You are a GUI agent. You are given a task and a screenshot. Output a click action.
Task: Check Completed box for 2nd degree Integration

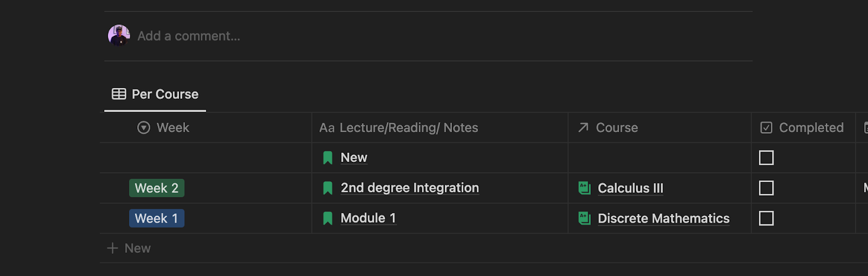click(x=766, y=188)
